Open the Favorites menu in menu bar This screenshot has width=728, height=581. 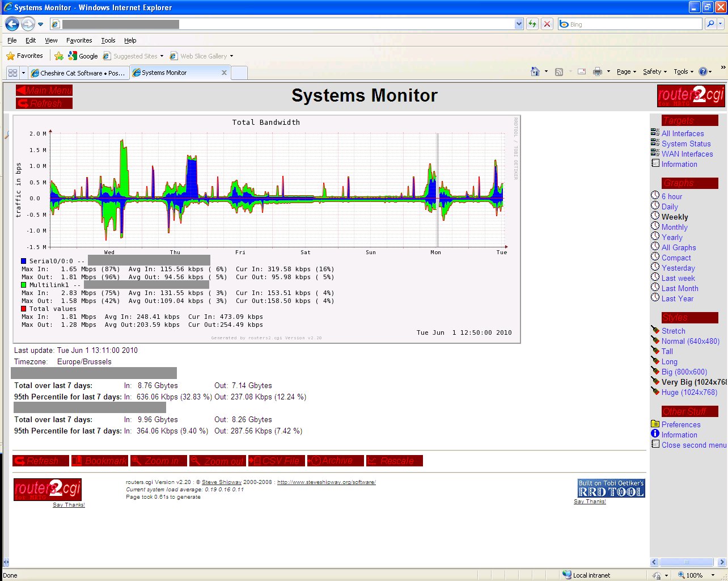coord(79,40)
